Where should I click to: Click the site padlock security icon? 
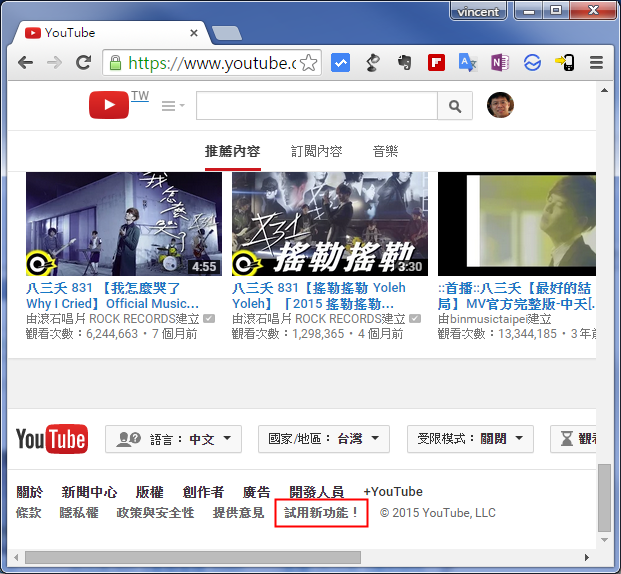pos(115,63)
